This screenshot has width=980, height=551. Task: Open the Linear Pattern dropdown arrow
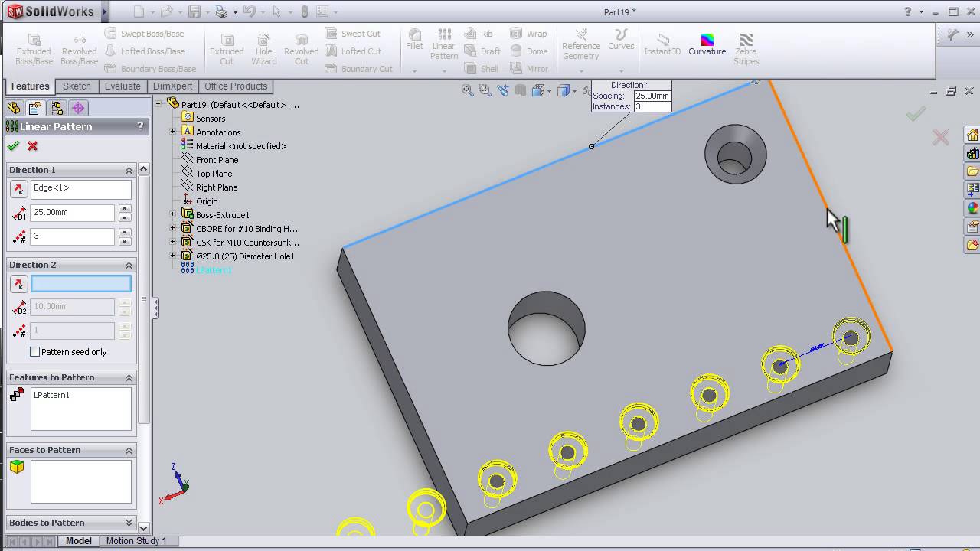pos(444,70)
